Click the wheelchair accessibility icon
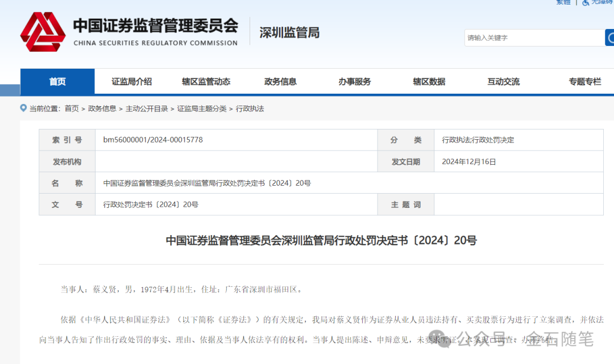This screenshot has height=364, width=614. [x=585, y=2]
